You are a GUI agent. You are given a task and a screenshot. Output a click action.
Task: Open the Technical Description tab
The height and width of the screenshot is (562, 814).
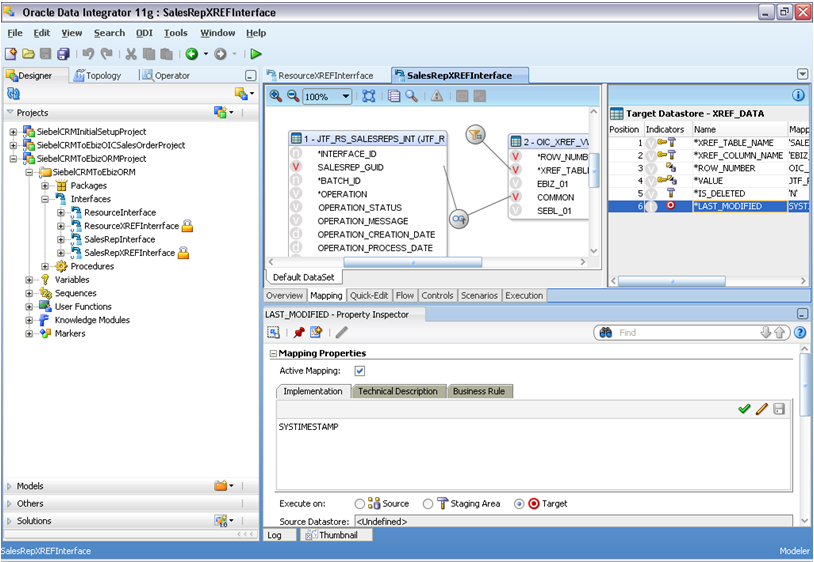pos(398,391)
